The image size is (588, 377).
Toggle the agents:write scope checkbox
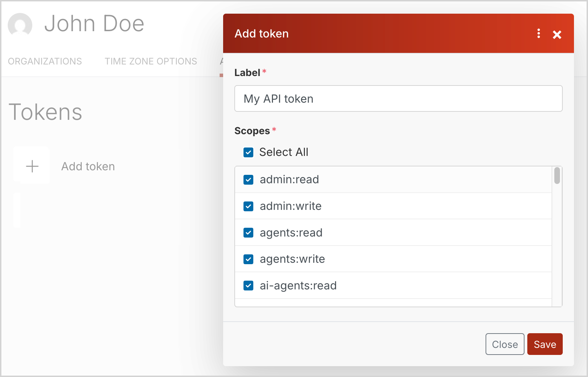248,259
